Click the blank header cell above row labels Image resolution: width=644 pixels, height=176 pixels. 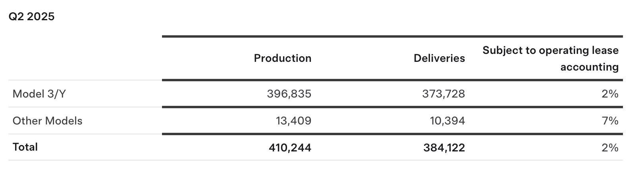tap(85, 58)
